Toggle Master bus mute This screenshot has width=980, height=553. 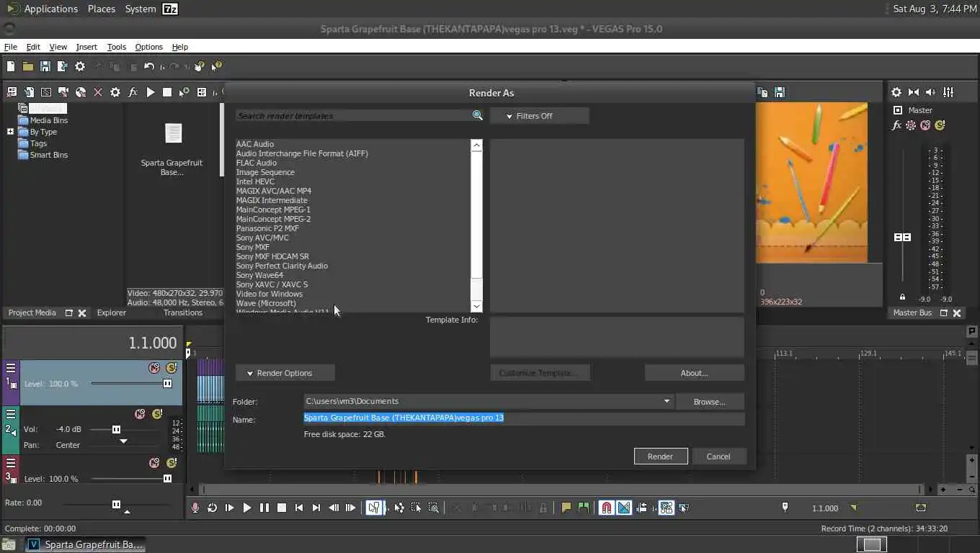coord(925,125)
